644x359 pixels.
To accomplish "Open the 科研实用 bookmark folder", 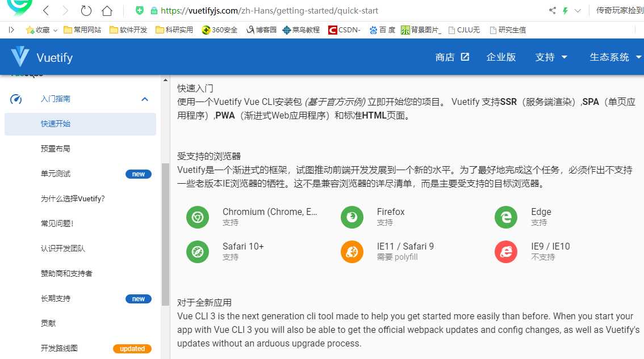I will (x=174, y=30).
